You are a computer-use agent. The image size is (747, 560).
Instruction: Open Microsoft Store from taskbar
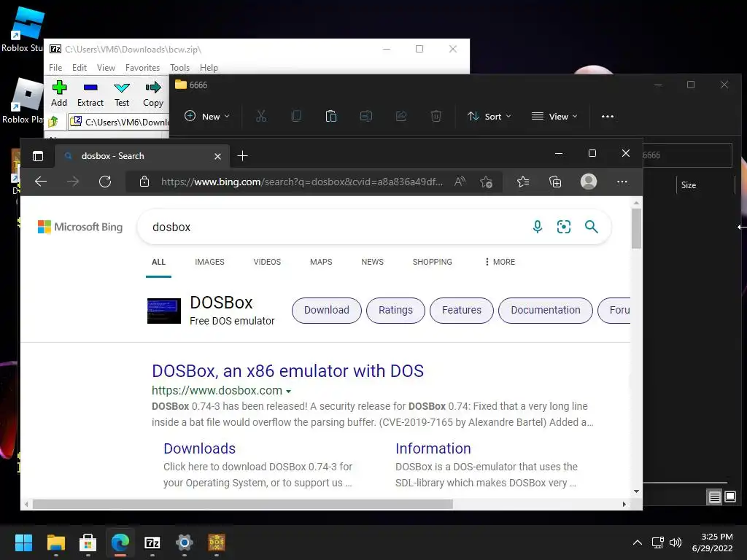[88, 542]
